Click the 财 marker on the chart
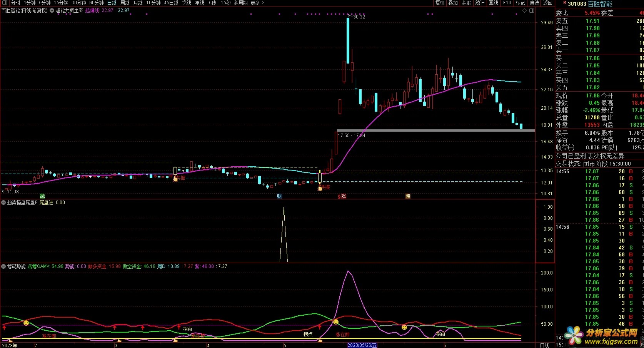Viewport: 644px width, 348px height. click(279, 196)
